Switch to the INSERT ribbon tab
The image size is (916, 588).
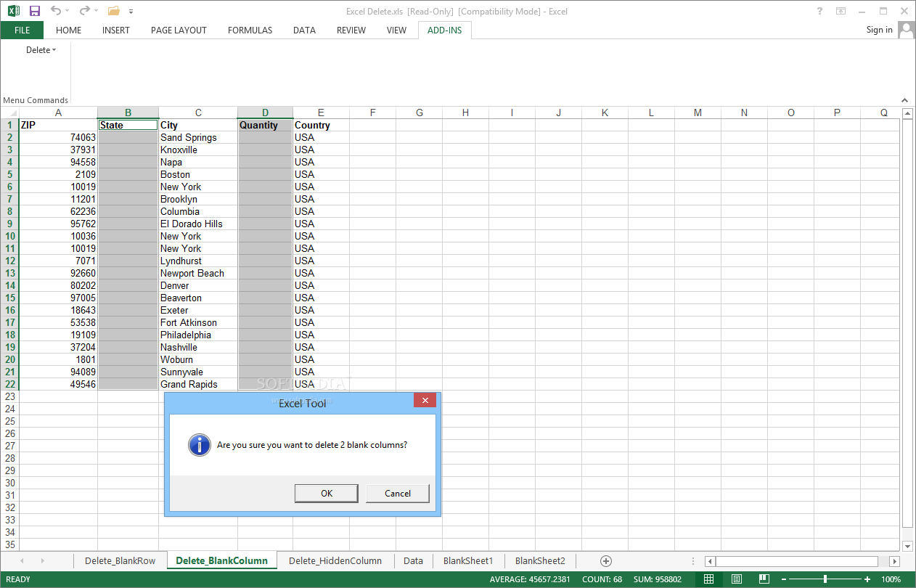(x=116, y=30)
